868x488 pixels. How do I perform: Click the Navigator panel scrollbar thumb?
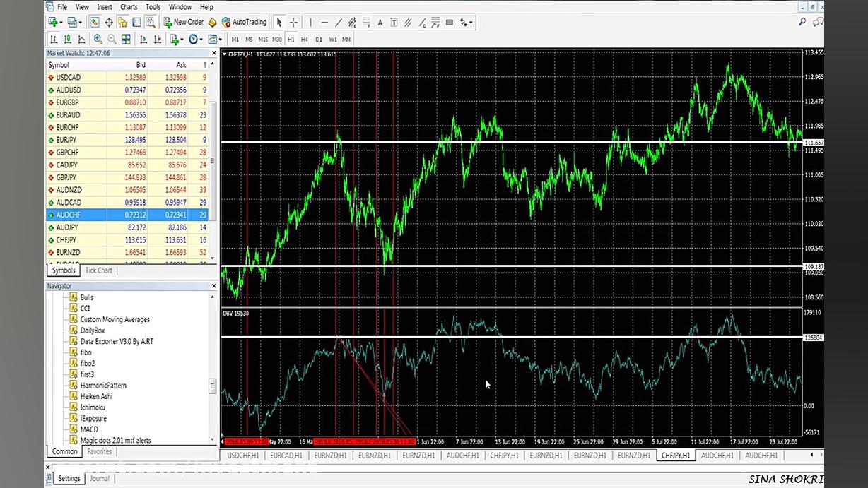point(213,386)
